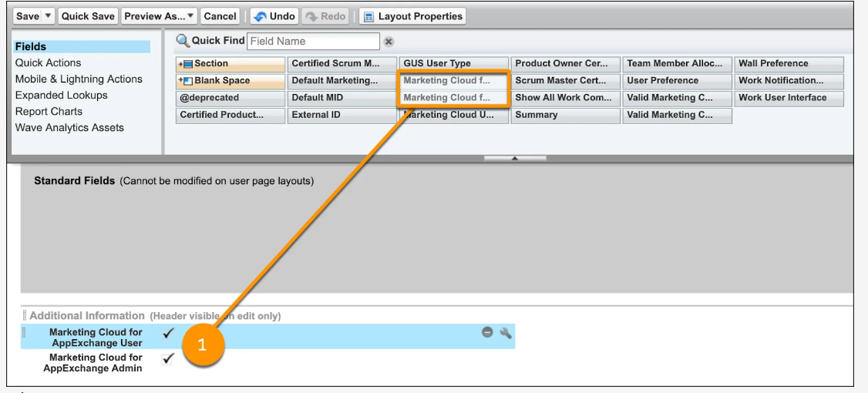This screenshot has height=393, width=868.
Task: Select the External ID field
Action: [342, 115]
